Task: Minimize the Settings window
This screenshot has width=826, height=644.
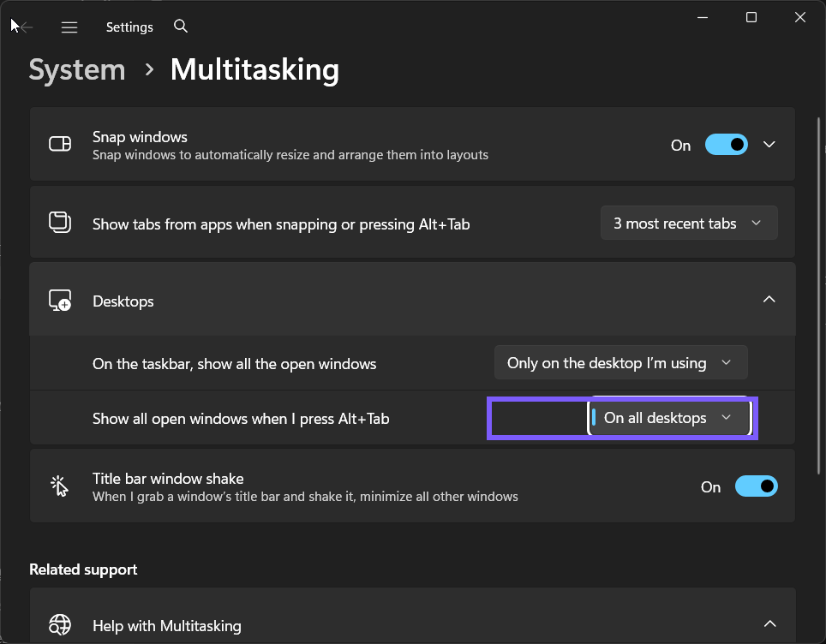Action: 703,17
